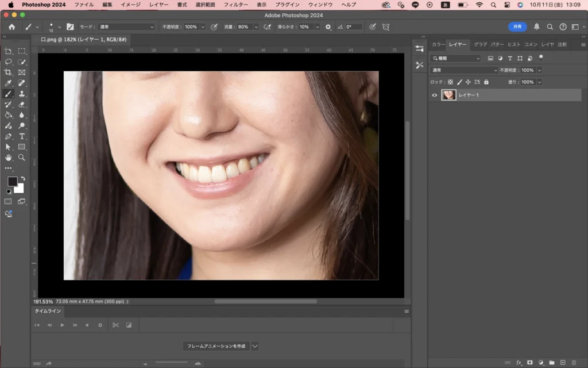
Task: Toggle the layer filter on/off switch
Action: [540, 58]
